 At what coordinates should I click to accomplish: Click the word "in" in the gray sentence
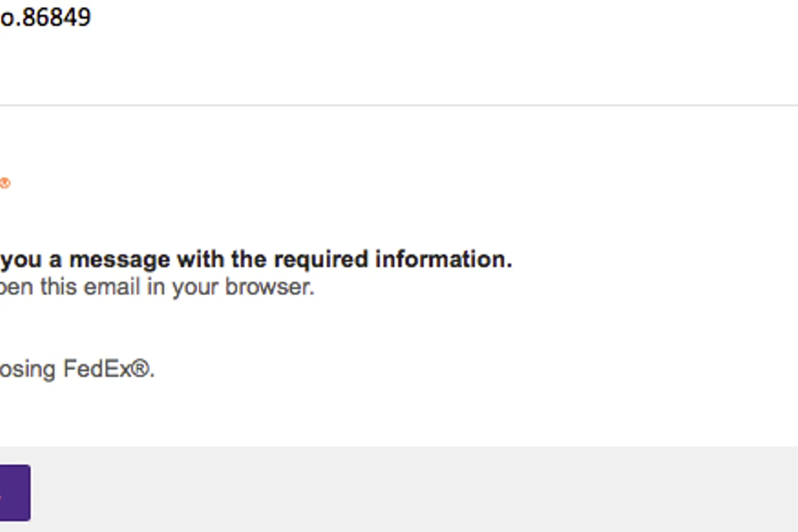click(156, 287)
